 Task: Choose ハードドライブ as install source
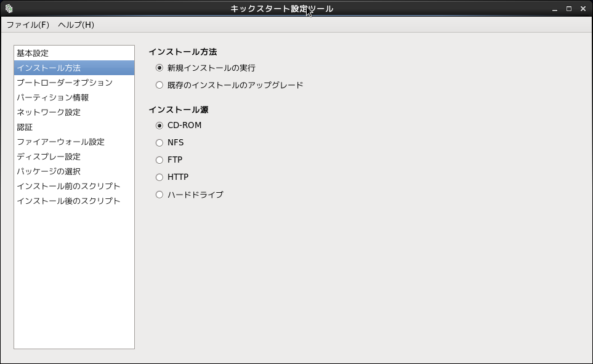(159, 195)
